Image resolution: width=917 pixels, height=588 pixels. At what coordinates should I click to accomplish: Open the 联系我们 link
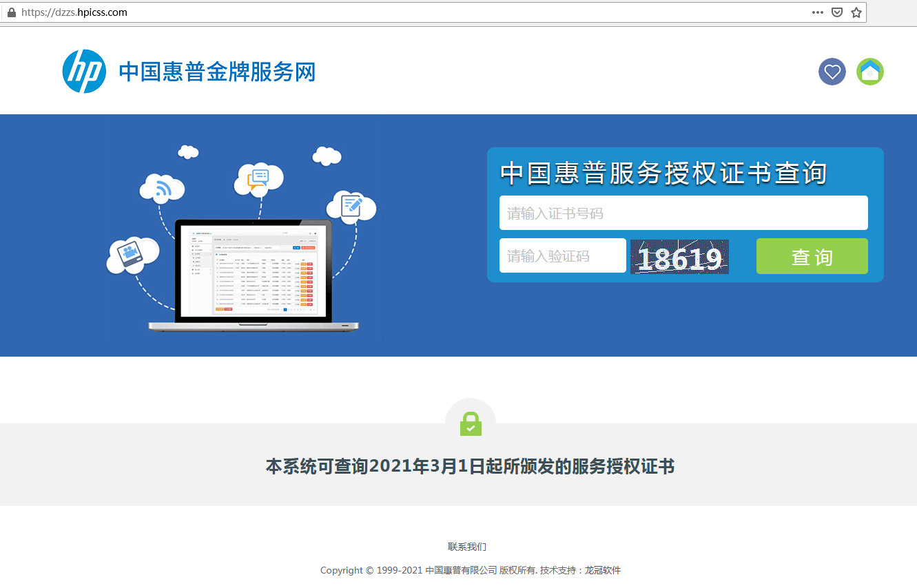(x=467, y=547)
